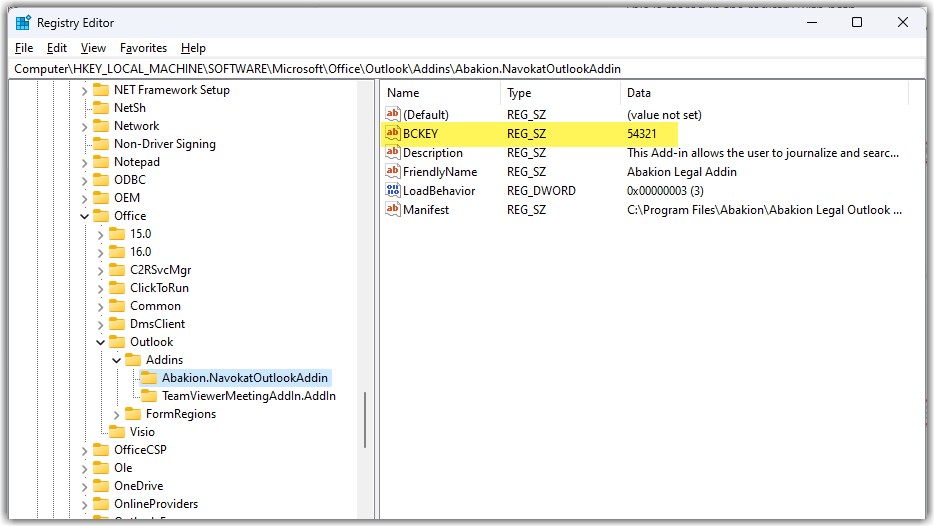Click the LoadBehavior DWORD value icon
The width and height of the screenshot is (935, 527).
[393, 191]
